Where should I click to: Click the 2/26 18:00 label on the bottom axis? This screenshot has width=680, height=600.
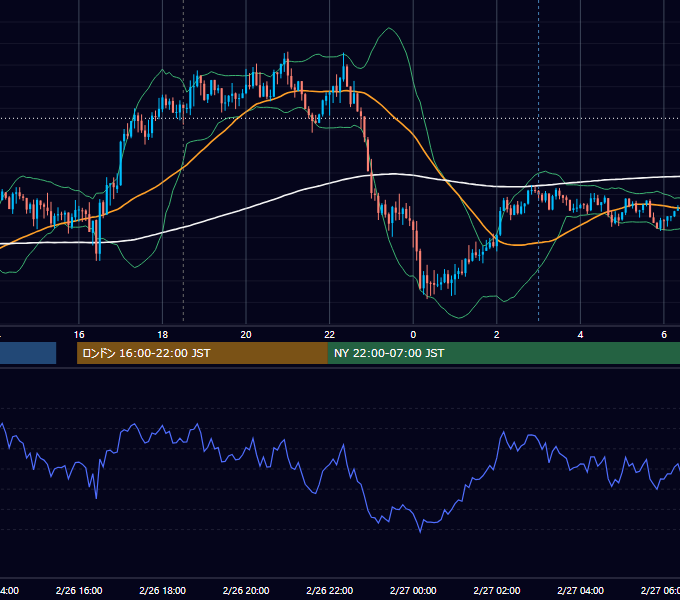(163, 590)
